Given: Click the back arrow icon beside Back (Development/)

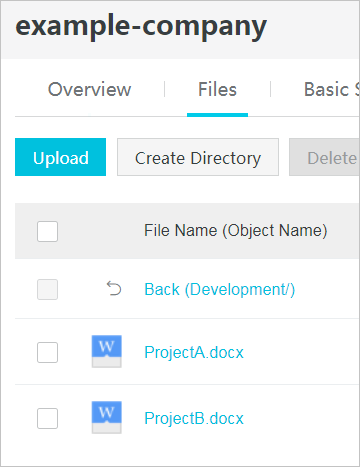Looking at the screenshot, I should pos(114,289).
